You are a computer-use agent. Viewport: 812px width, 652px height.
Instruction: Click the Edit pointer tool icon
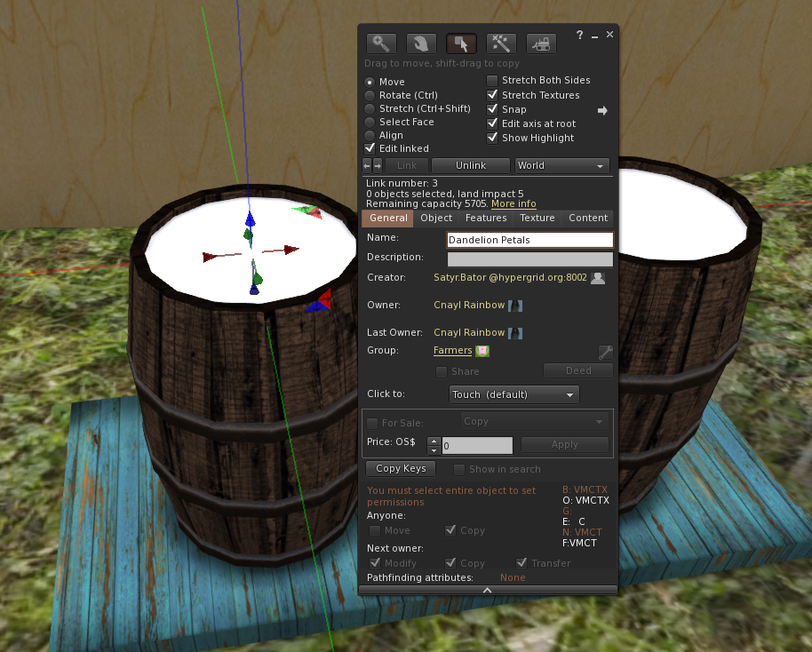461,44
